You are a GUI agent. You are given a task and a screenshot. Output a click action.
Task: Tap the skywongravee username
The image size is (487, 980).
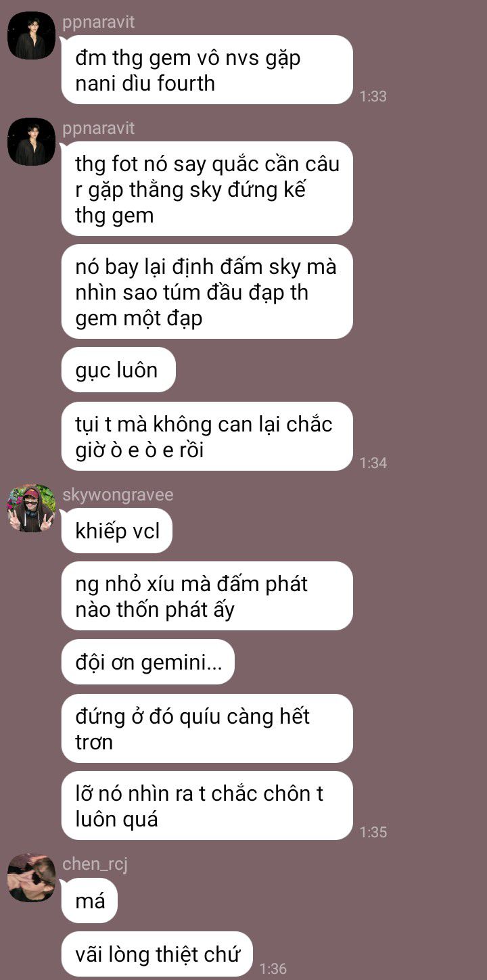118,495
